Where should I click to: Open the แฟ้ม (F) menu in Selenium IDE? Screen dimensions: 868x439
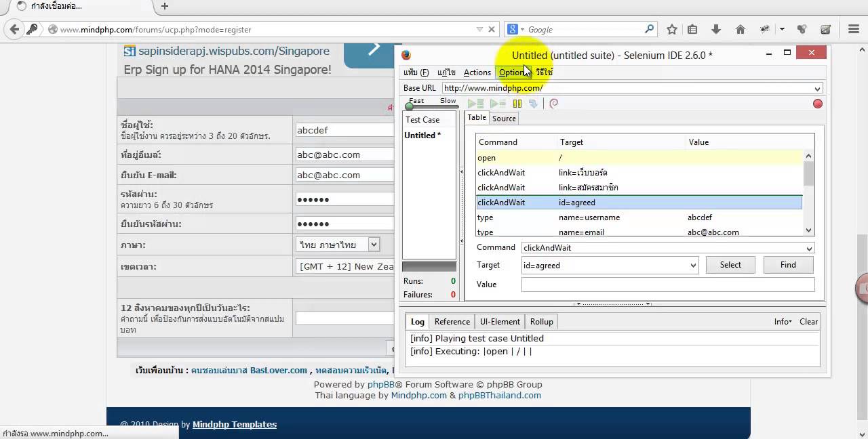click(416, 72)
